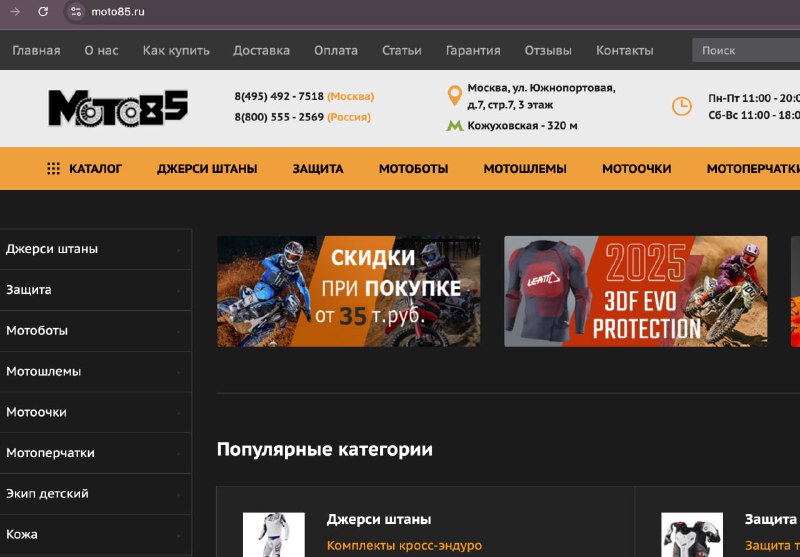800x557 pixels.
Task: Open the Отзывы page
Action: (548, 50)
